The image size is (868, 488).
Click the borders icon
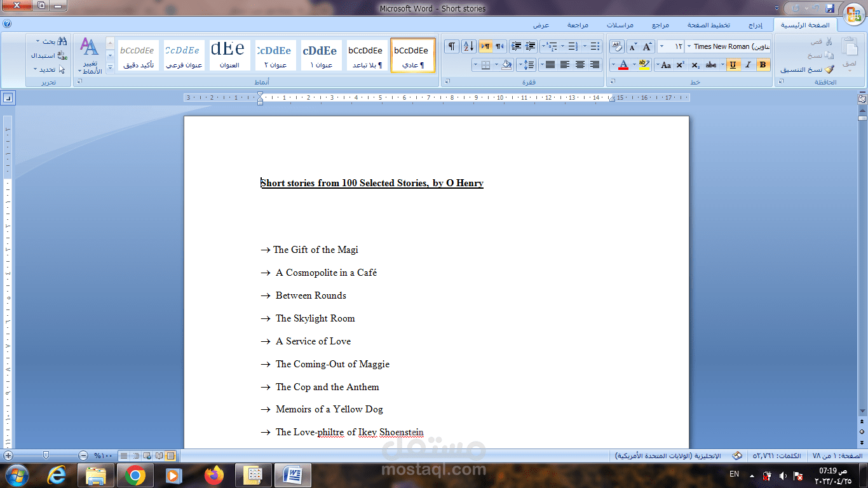pos(485,64)
